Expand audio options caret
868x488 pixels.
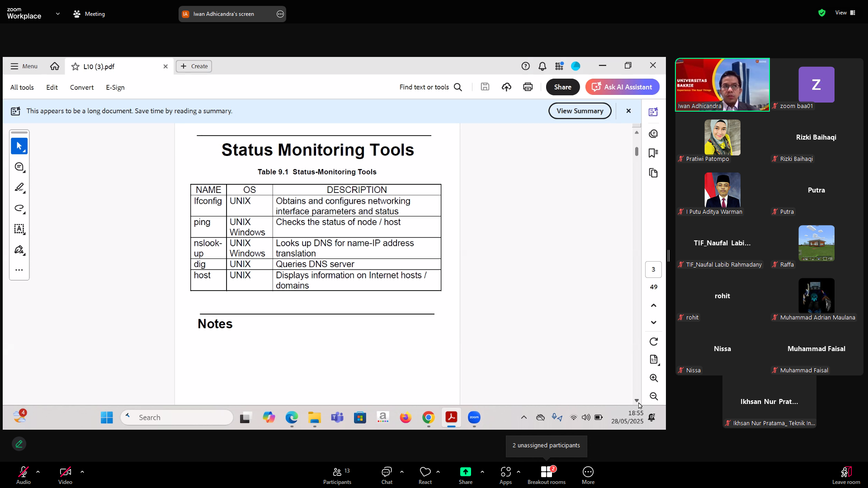coord(38,472)
